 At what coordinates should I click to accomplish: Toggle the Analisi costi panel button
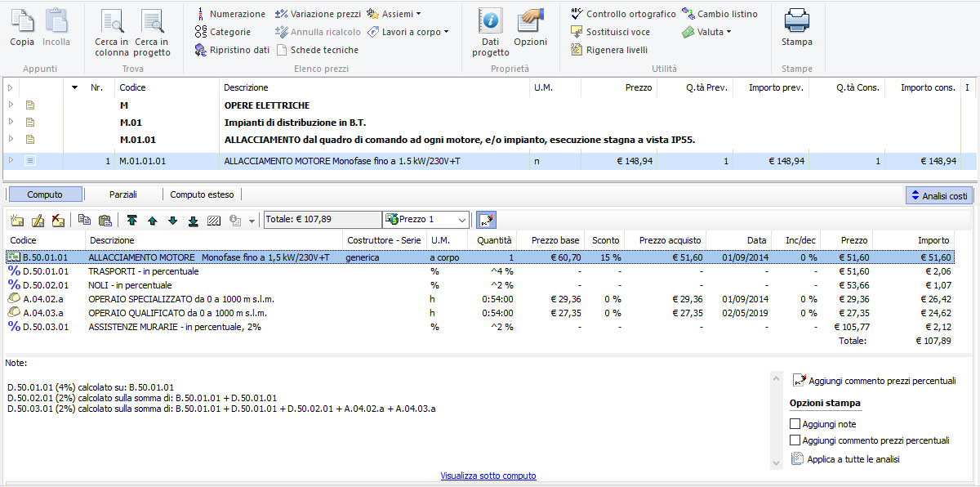pos(938,196)
